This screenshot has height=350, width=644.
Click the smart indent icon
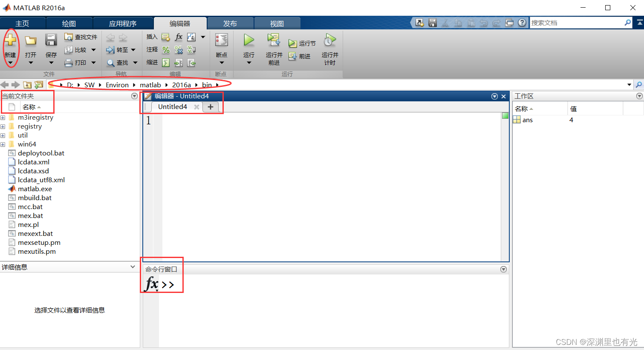tap(166, 63)
